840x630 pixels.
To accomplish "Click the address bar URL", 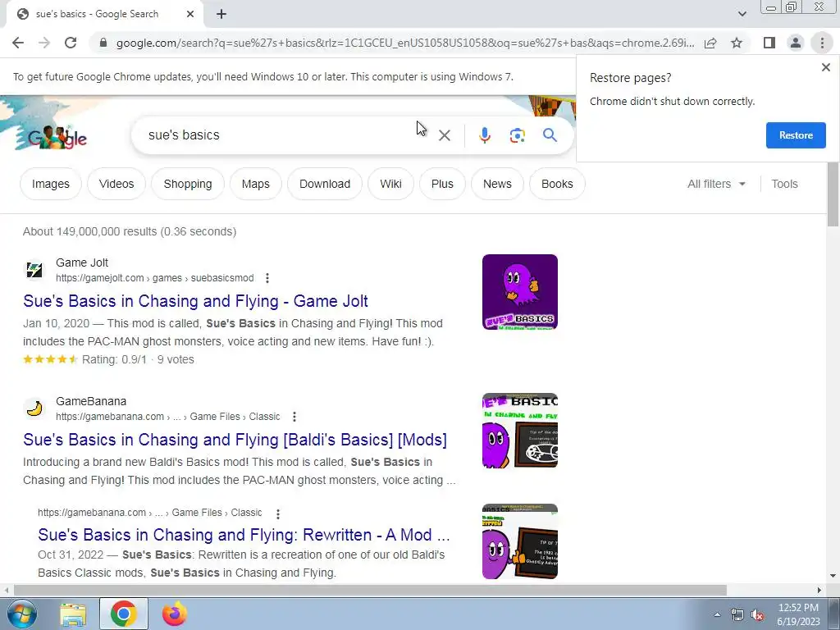I will [405, 43].
